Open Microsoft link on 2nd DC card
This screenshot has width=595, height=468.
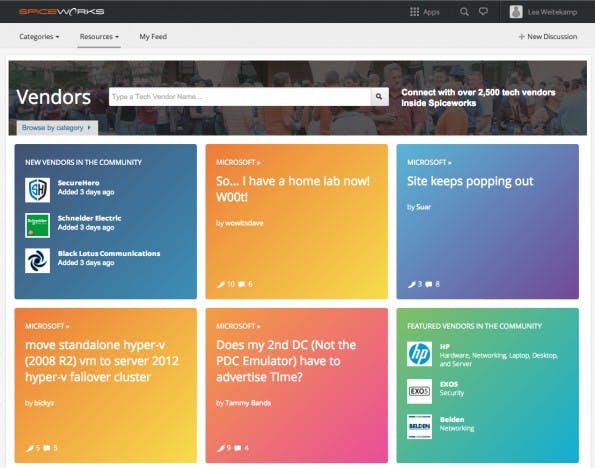tap(238, 326)
